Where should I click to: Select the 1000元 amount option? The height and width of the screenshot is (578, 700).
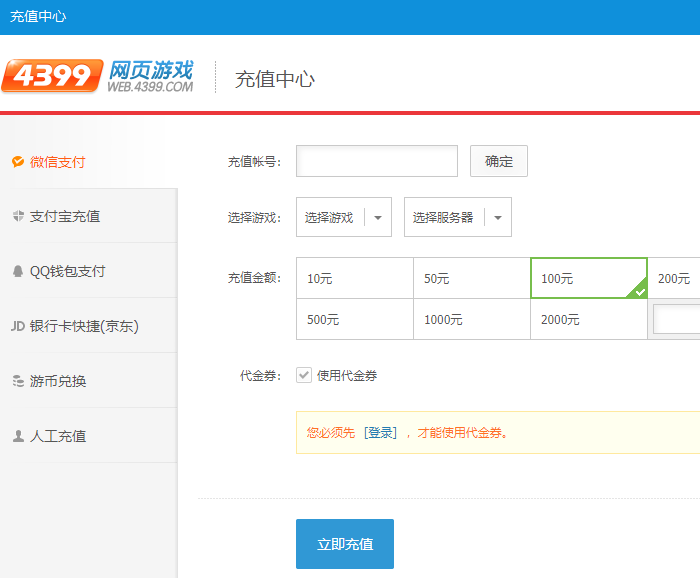click(472, 319)
